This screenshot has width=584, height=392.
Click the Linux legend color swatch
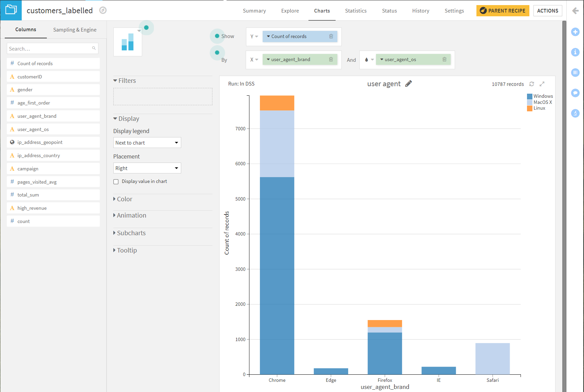[529, 108]
